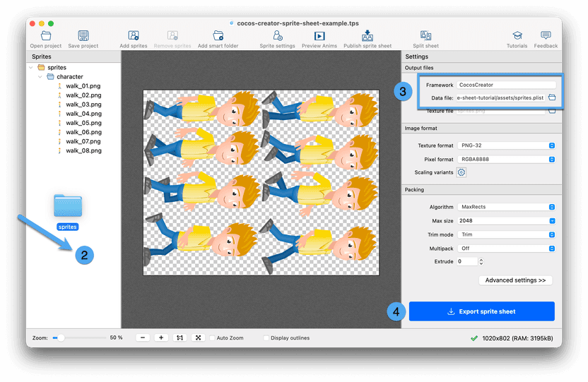Publish sprite sheet from toolbar
The height and width of the screenshot is (382, 588).
point(367,40)
